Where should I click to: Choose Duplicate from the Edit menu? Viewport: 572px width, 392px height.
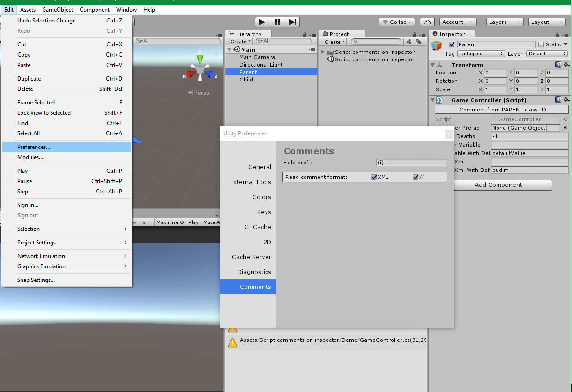[x=67, y=79]
